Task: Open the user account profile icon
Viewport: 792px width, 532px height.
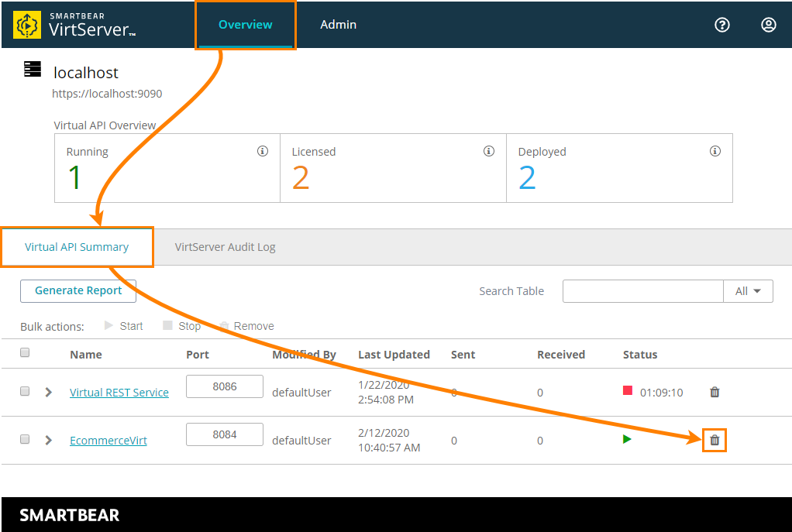Action: 768,25
